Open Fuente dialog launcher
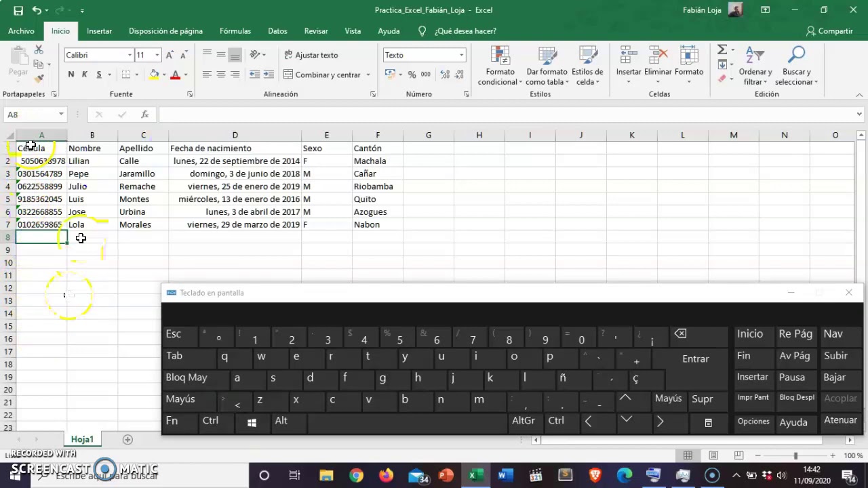868x488 pixels. tap(190, 94)
